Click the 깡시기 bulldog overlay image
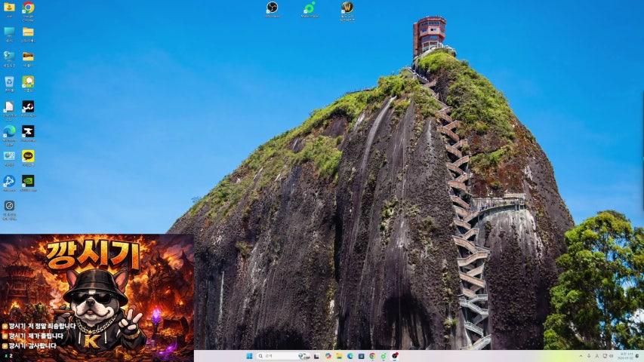 click(x=97, y=298)
